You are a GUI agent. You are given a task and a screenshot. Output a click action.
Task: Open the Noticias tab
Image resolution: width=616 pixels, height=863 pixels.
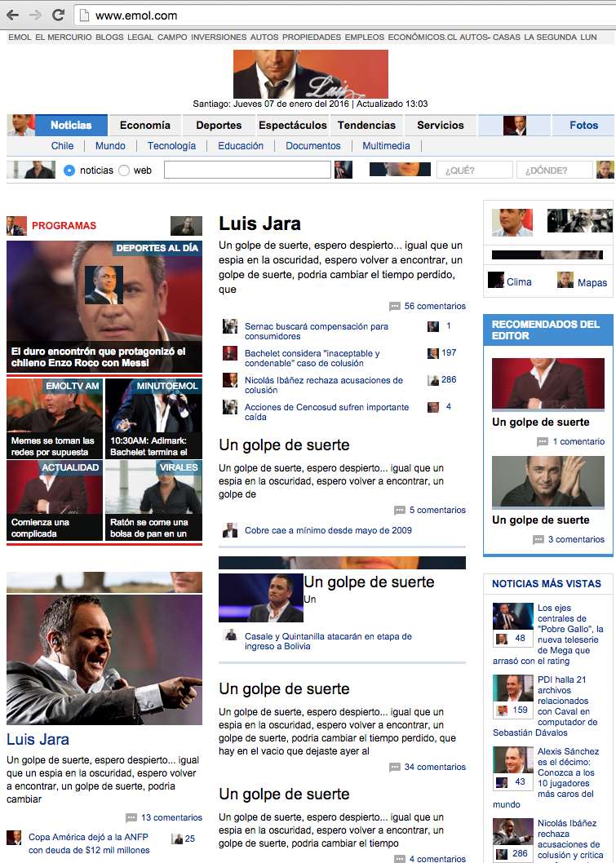71,125
